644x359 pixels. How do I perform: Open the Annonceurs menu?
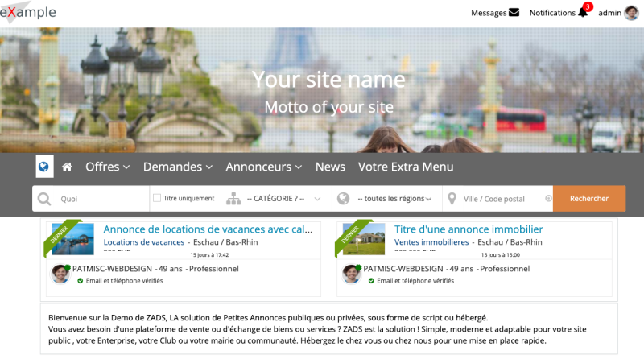tap(263, 167)
